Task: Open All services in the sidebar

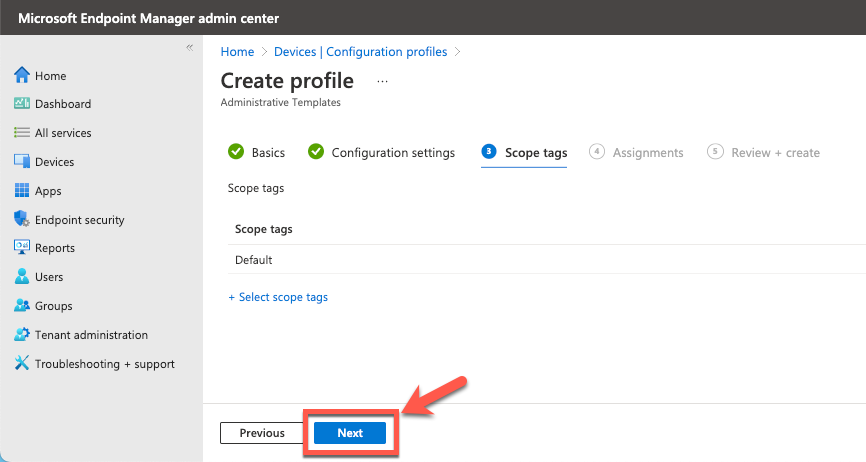Action: pyautogui.click(x=63, y=133)
